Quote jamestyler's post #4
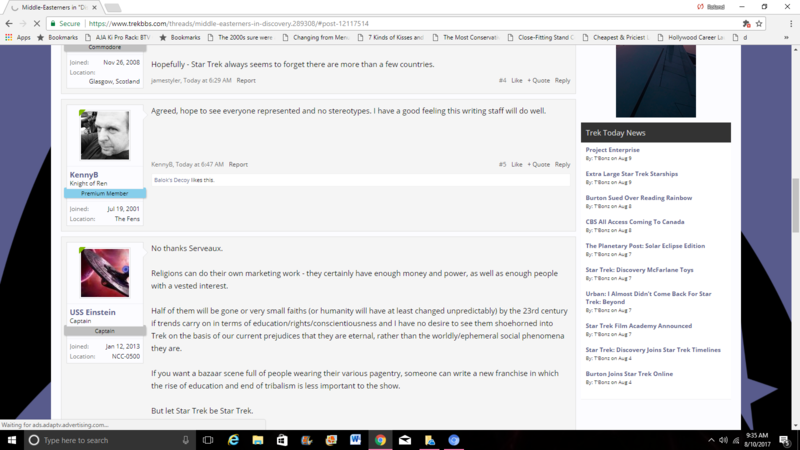Viewport: 800px width, 450px height. [x=538, y=80]
